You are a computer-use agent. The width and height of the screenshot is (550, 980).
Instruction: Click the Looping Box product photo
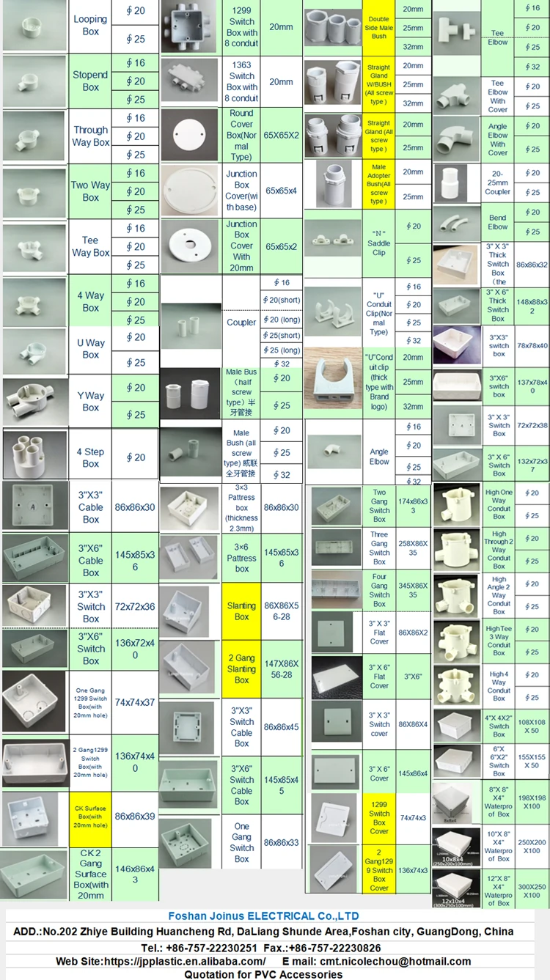coord(34,26)
